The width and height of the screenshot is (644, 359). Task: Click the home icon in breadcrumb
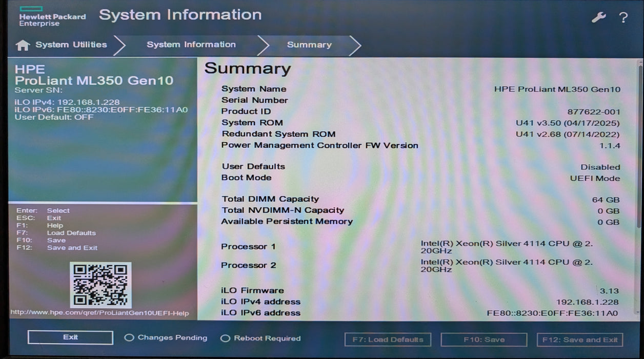point(23,45)
